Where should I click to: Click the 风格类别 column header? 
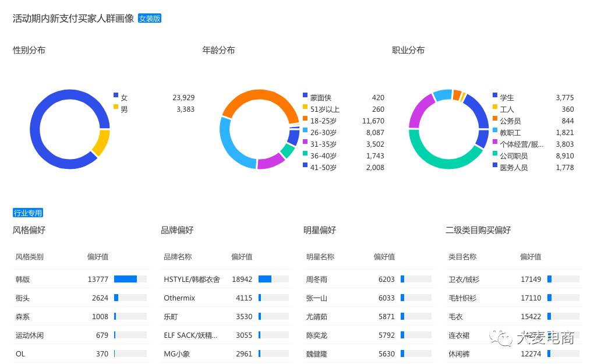pos(30,257)
